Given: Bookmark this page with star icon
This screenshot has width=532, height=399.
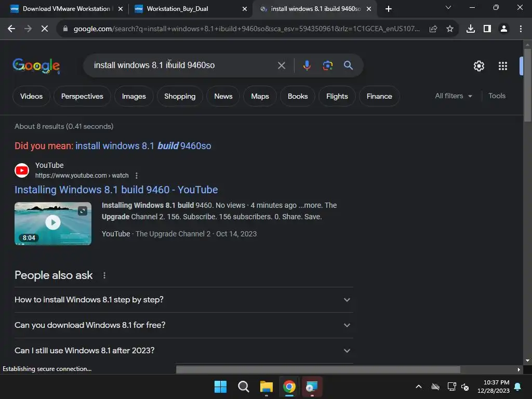Looking at the screenshot, I should point(450,29).
